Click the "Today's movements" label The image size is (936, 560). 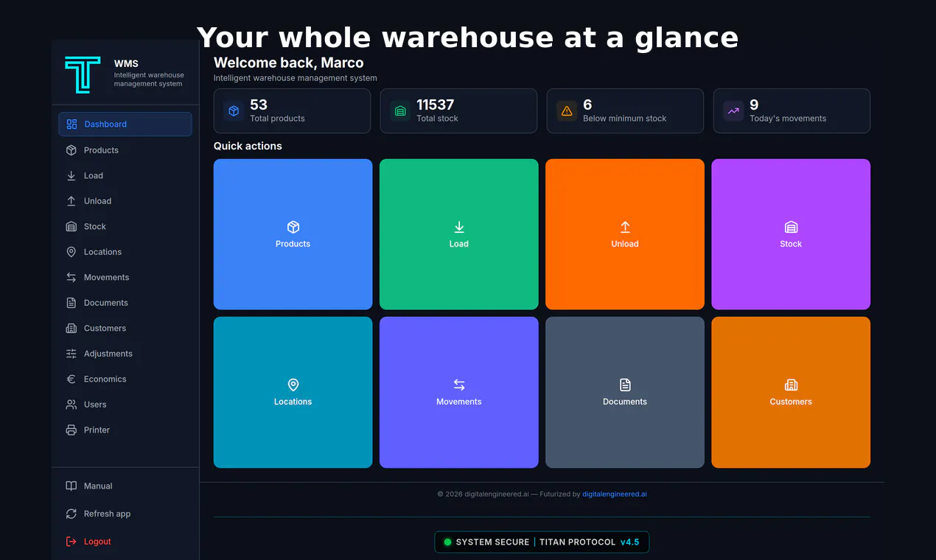click(788, 119)
